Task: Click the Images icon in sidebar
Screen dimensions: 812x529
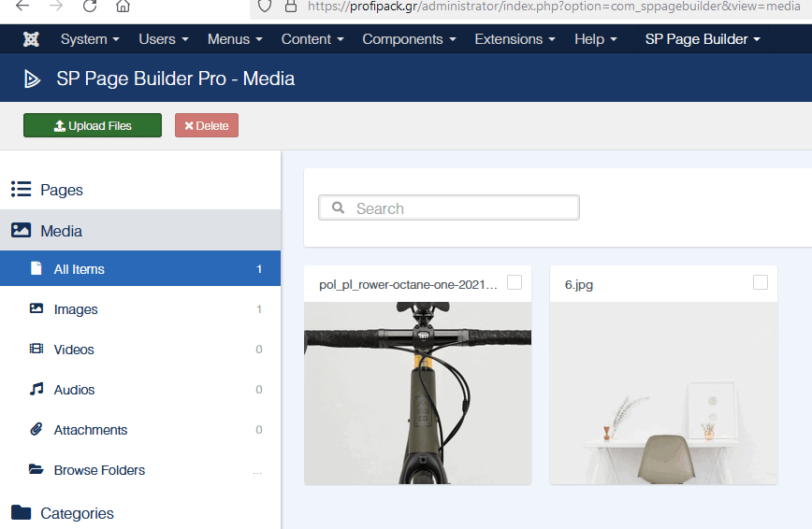Action: [x=36, y=308]
